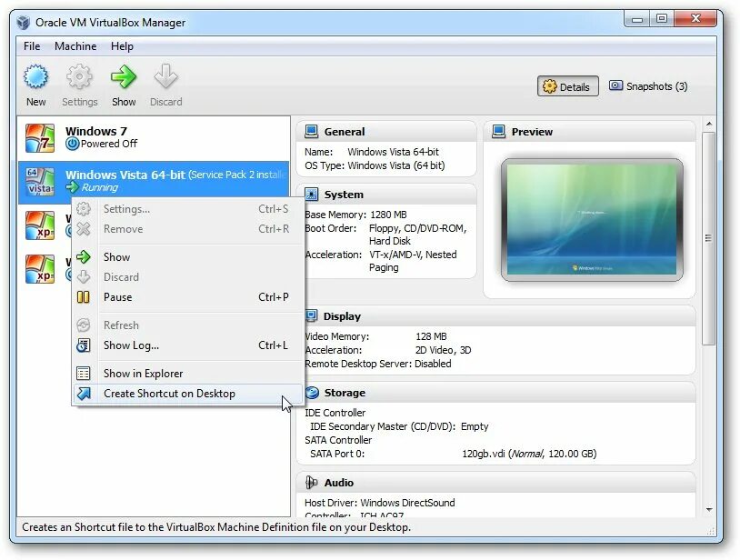Open the Help menu
Image resolution: width=740 pixels, height=560 pixels.
point(122,46)
